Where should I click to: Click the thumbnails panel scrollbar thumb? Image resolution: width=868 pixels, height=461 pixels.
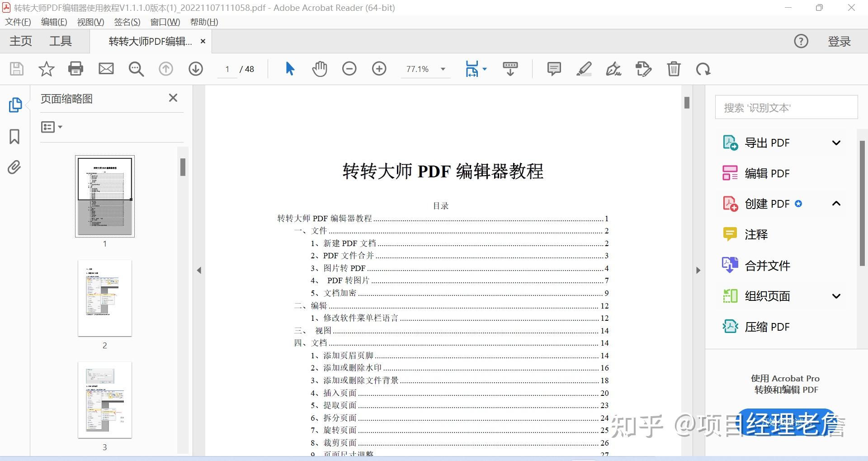point(183,167)
